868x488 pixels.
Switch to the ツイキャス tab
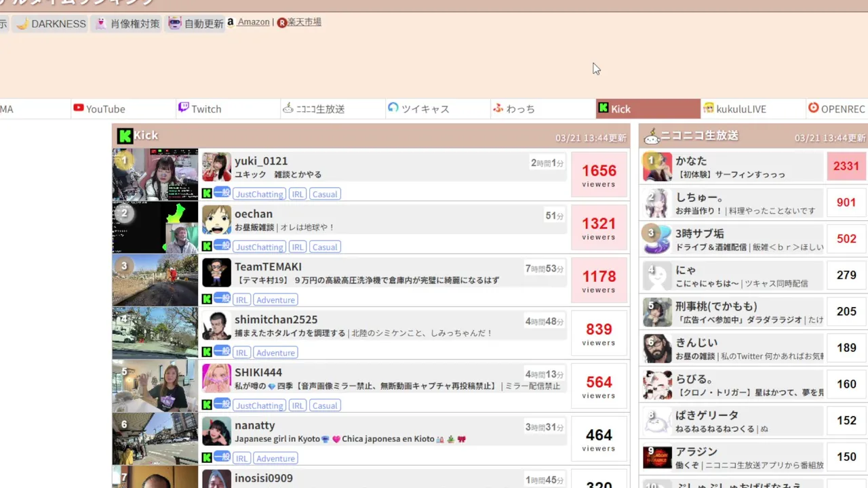click(x=438, y=109)
